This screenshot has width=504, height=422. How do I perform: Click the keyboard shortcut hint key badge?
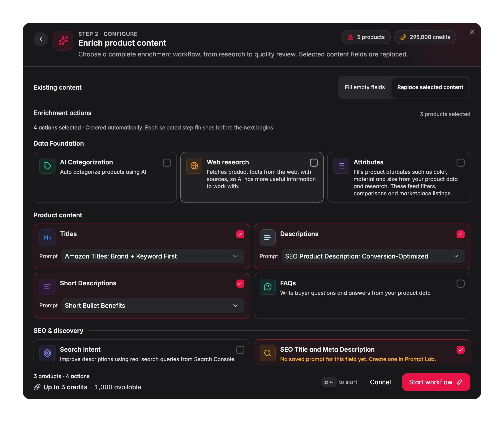point(329,382)
